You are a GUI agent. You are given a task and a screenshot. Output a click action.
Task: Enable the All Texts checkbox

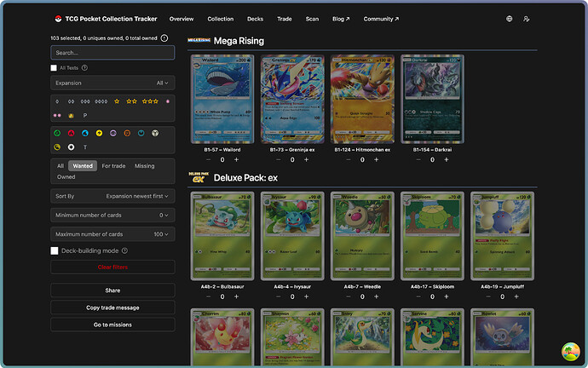tap(54, 68)
